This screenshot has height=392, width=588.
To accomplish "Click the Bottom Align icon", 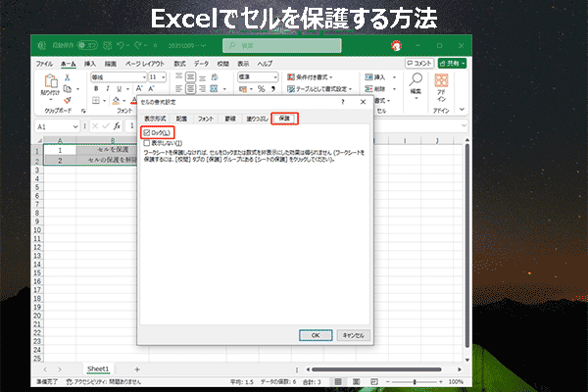I will tap(203, 77).
